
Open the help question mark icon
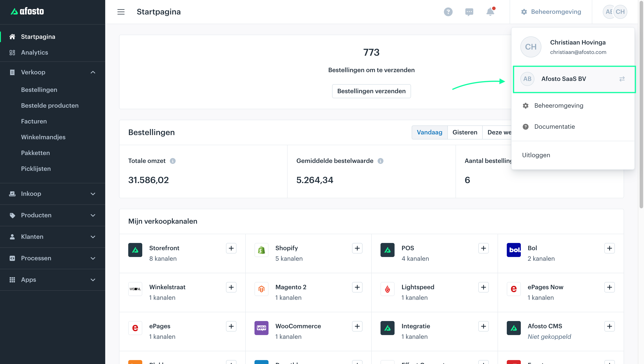click(x=448, y=12)
